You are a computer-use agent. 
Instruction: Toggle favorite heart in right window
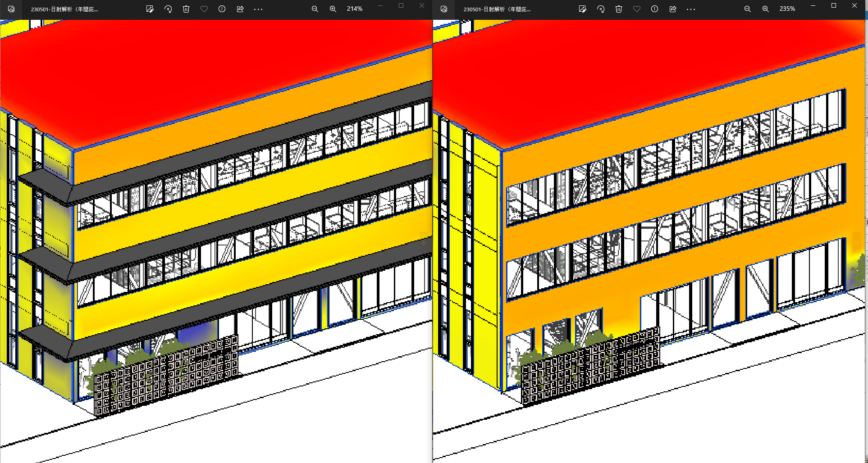[x=637, y=9]
